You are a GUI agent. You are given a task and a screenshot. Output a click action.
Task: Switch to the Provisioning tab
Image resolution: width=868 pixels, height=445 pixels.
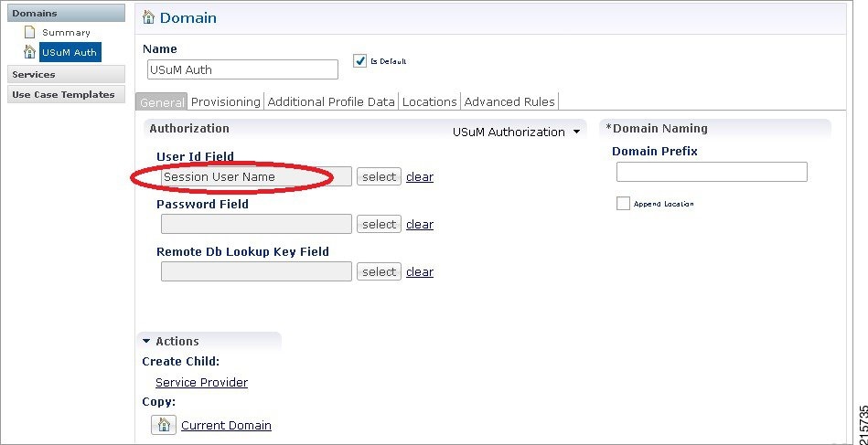point(226,101)
